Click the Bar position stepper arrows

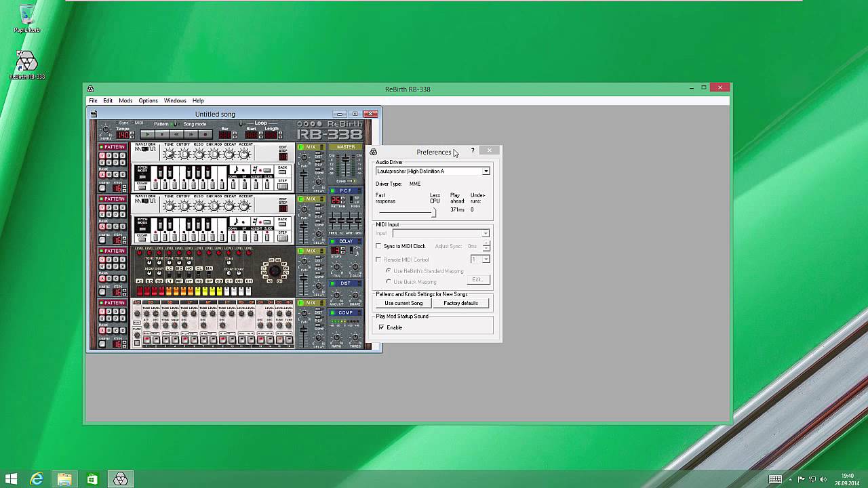(x=235, y=135)
